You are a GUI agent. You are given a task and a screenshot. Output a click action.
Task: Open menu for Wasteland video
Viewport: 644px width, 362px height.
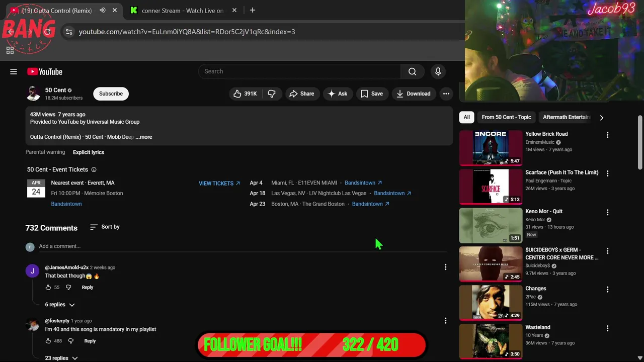click(607, 328)
